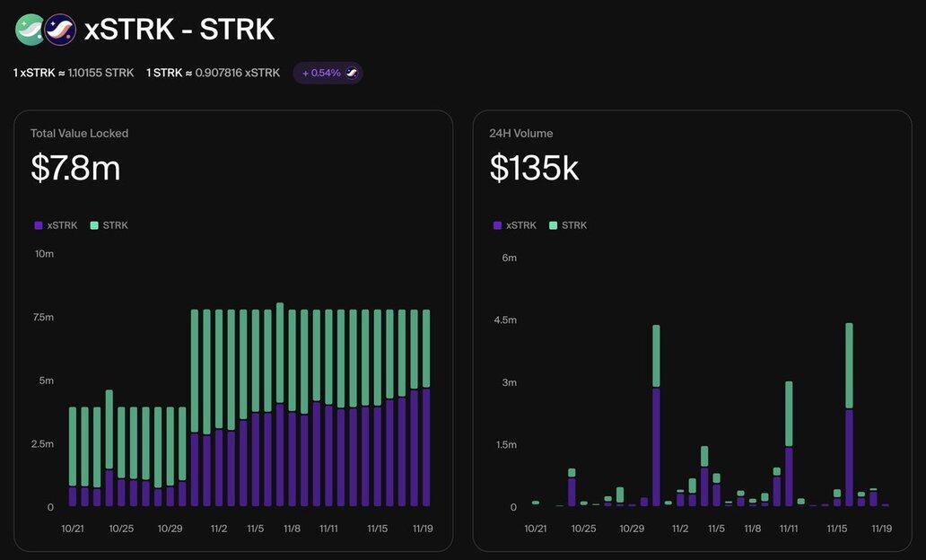Open the +0.54% yield badge
926x560 pixels.
(328, 73)
